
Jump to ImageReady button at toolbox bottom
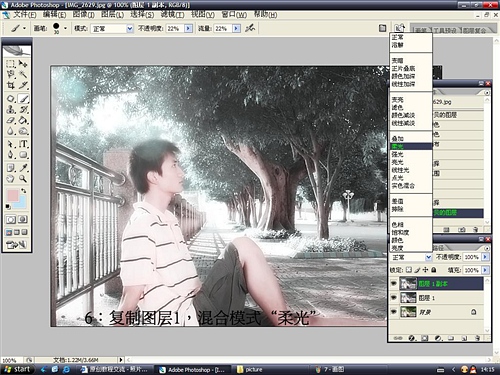17,245
